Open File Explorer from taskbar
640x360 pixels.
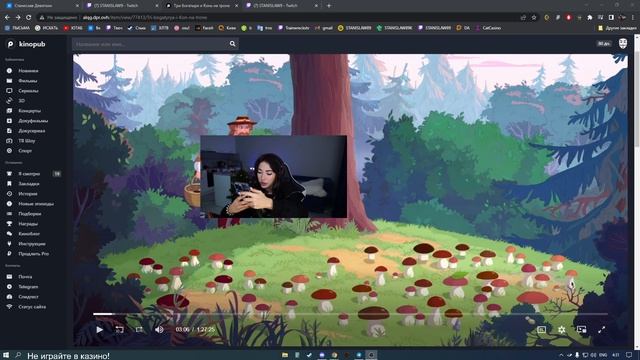[285, 355]
